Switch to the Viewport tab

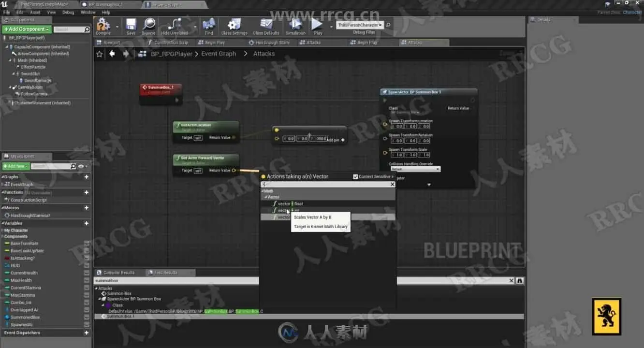pyautogui.click(x=112, y=43)
